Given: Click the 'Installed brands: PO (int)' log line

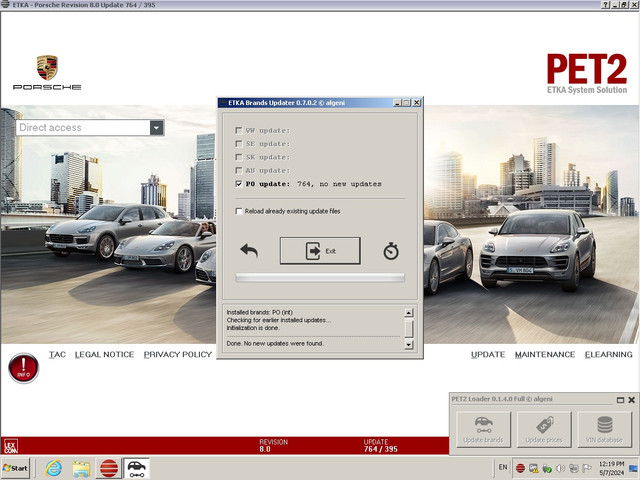Looking at the screenshot, I should click(260, 312).
